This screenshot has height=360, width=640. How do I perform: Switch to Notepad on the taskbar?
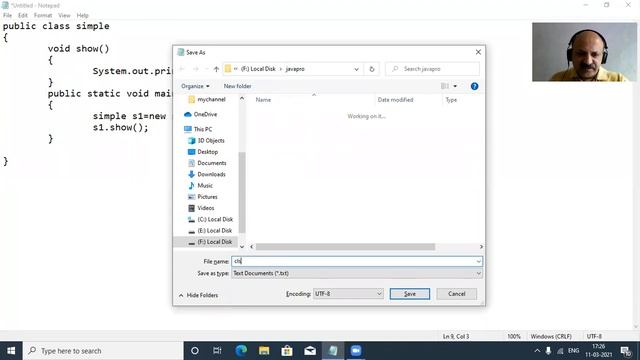pos(333,351)
